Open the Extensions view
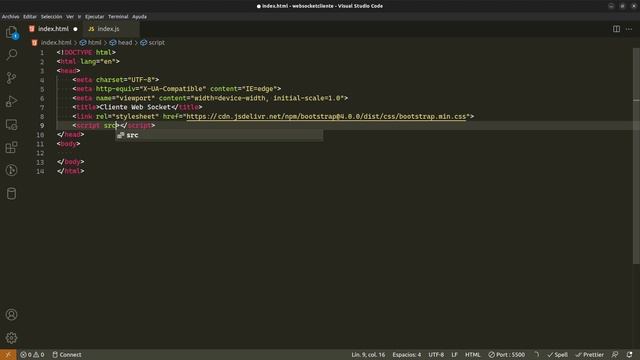The width and height of the screenshot is (640, 360). pos(11,147)
